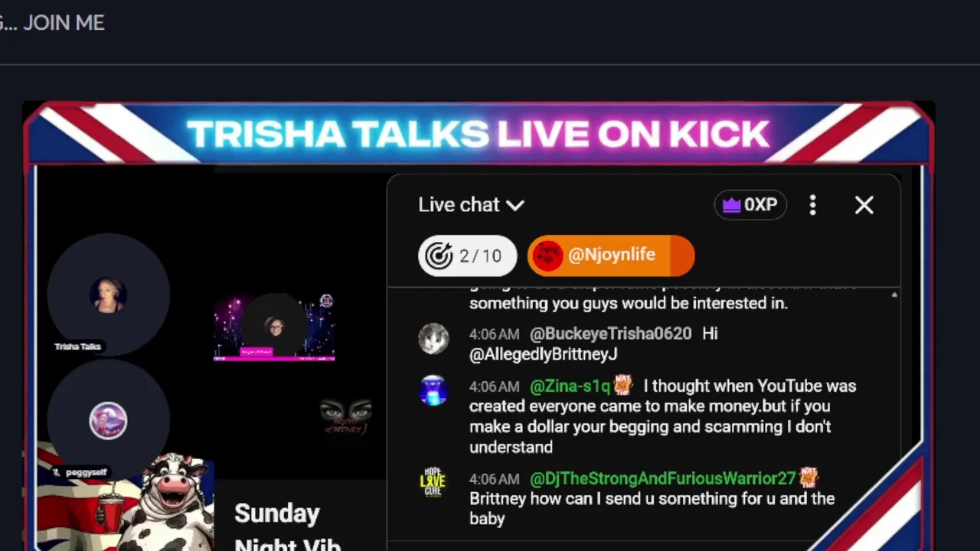Open the @BuckeyeTrisha0620 username
This screenshot has height=551, width=980.
coord(610,334)
